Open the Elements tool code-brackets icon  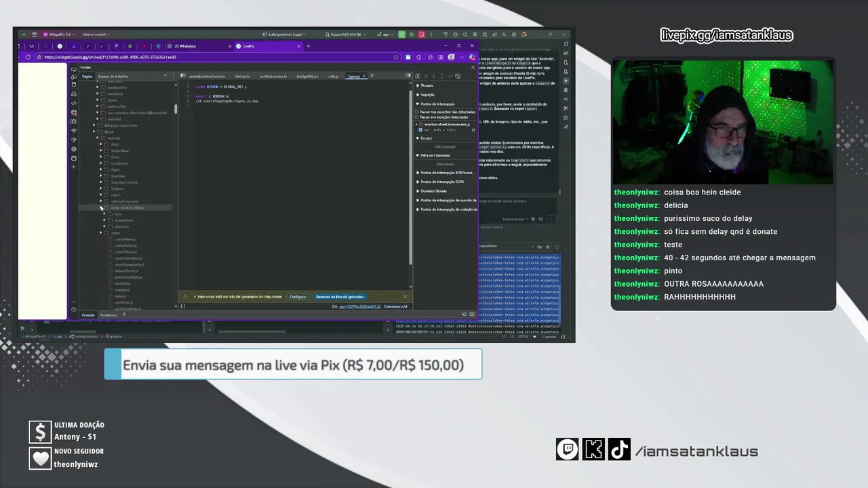tap(74, 103)
